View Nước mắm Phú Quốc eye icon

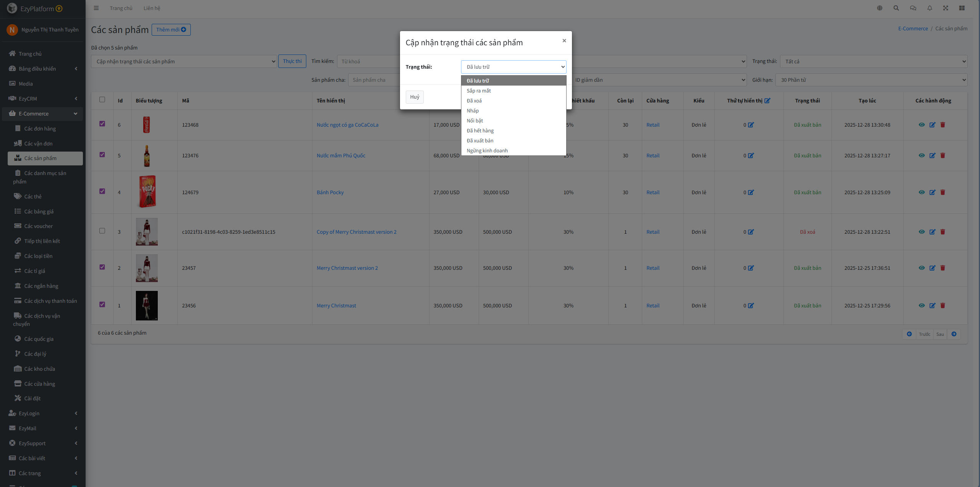click(921, 155)
